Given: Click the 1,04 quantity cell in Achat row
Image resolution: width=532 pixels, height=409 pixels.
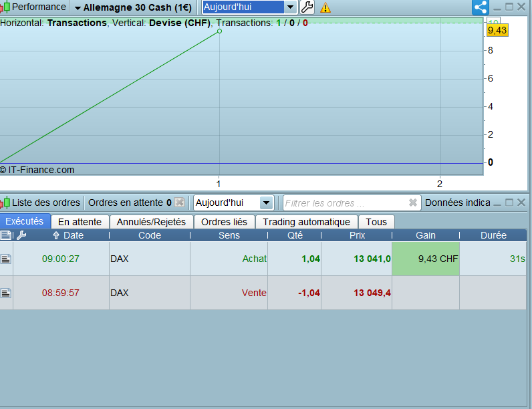Looking at the screenshot, I should pyautogui.click(x=295, y=259).
